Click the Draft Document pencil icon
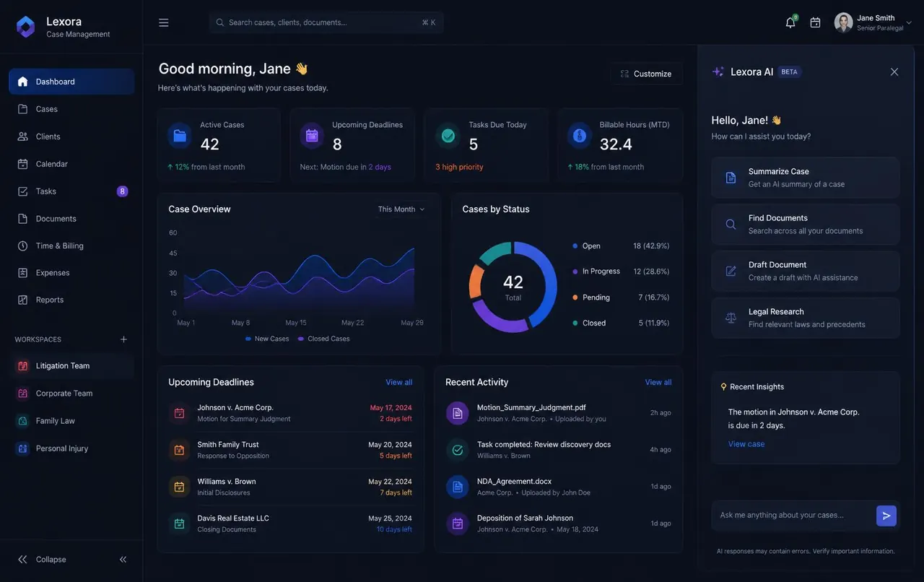Viewport: 924px width, 582px height. 731,271
